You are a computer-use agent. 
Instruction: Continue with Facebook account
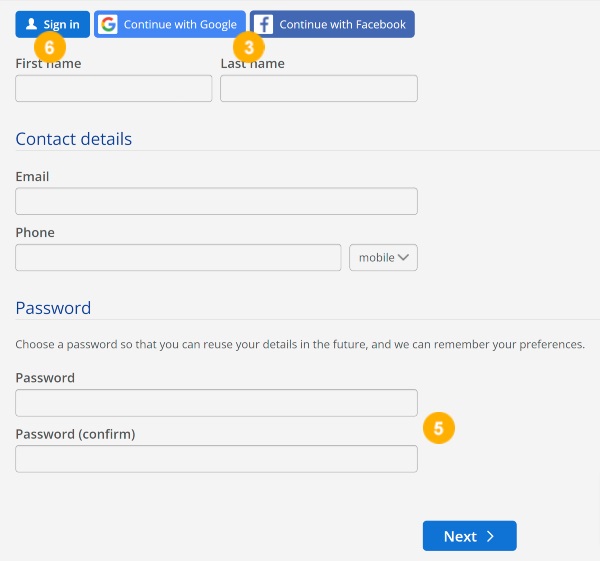(x=332, y=24)
